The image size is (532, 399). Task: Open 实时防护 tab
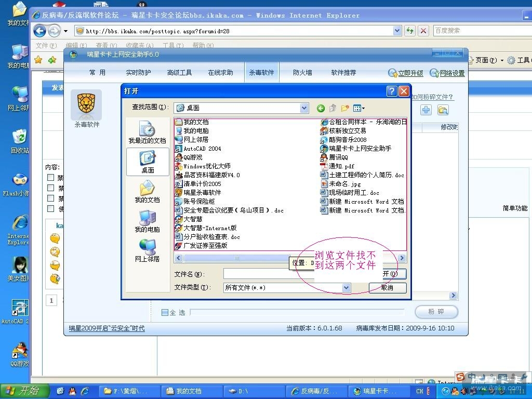(x=138, y=73)
